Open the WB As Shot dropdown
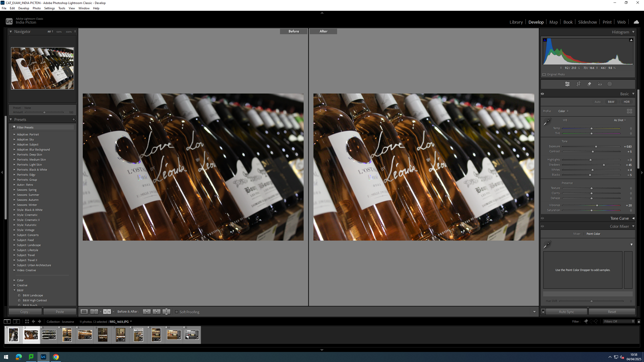Image resolution: width=644 pixels, height=362 pixels. point(620,120)
